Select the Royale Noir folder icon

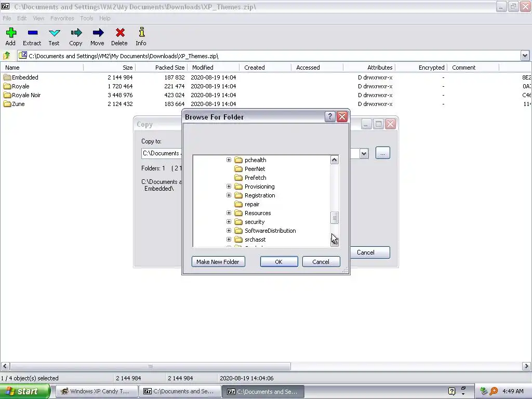(x=7, y=95)
